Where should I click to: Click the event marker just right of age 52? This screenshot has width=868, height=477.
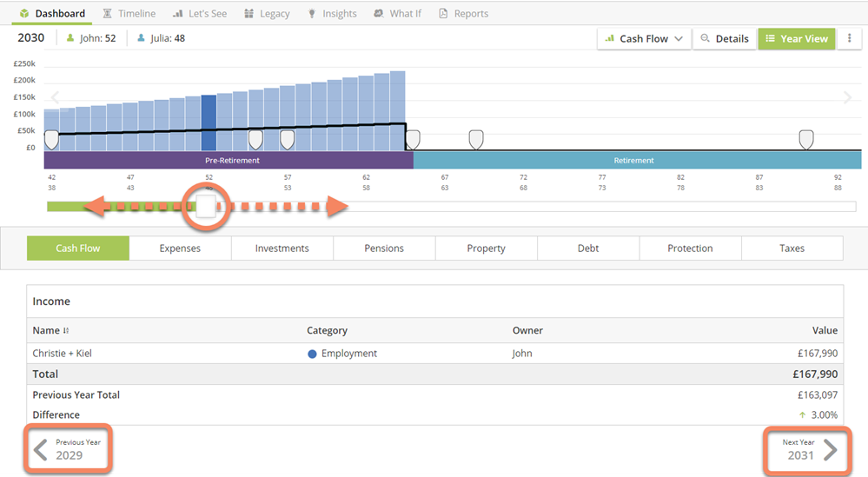pyautogui.click(x=255, y=140)
